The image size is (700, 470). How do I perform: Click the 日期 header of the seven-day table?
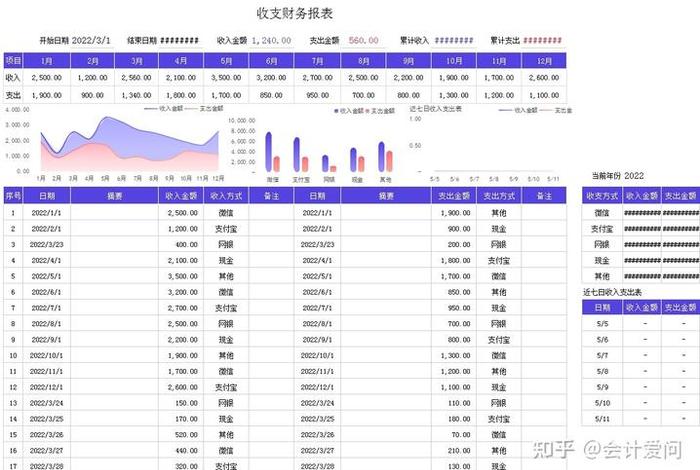pos(602,308)
